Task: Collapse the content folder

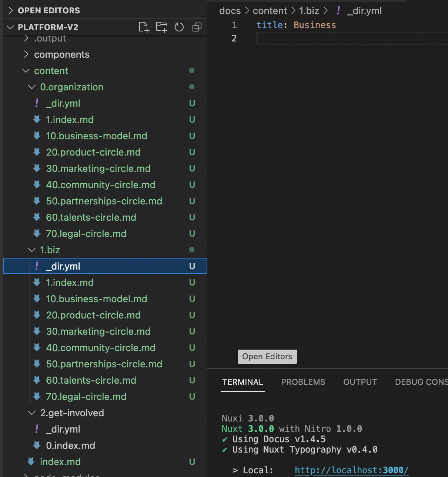Action: [26, 70]
